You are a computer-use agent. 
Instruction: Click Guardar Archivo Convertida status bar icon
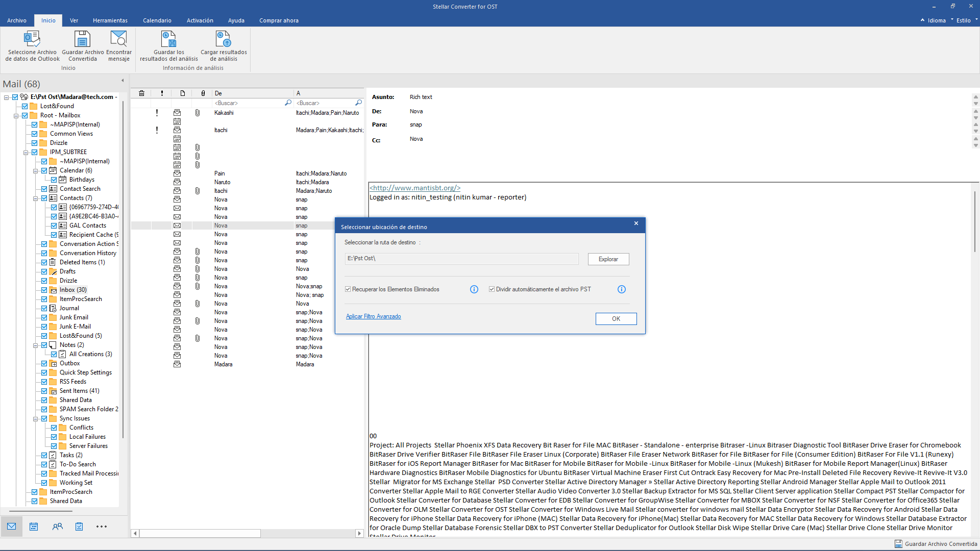[898, 544]
